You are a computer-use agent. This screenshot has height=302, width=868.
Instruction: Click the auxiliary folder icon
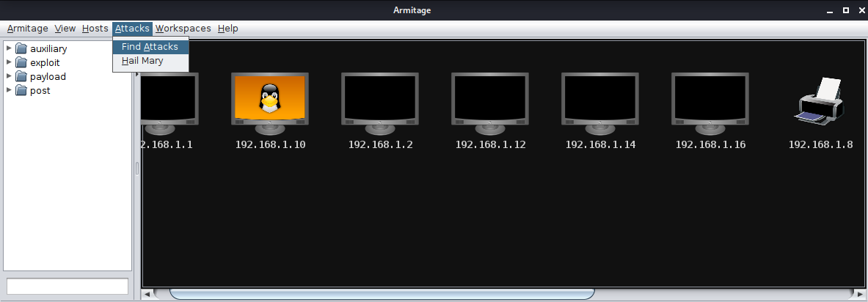click(21, 48)
